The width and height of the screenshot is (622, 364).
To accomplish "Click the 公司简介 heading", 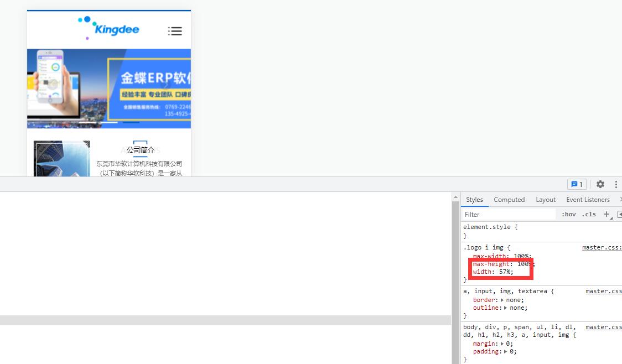I will pos(141,150).
